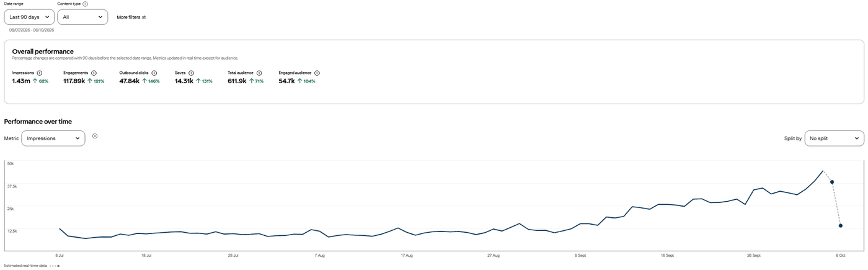Click the circular icon beside the Metric dropdown
Viewport: 868px width, 270px height.
click(95, 136)
